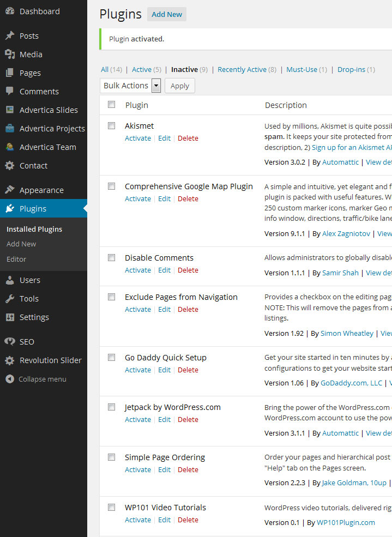
Task: Click the Appearance paintbrush icon
Action: tap(10, 190)
